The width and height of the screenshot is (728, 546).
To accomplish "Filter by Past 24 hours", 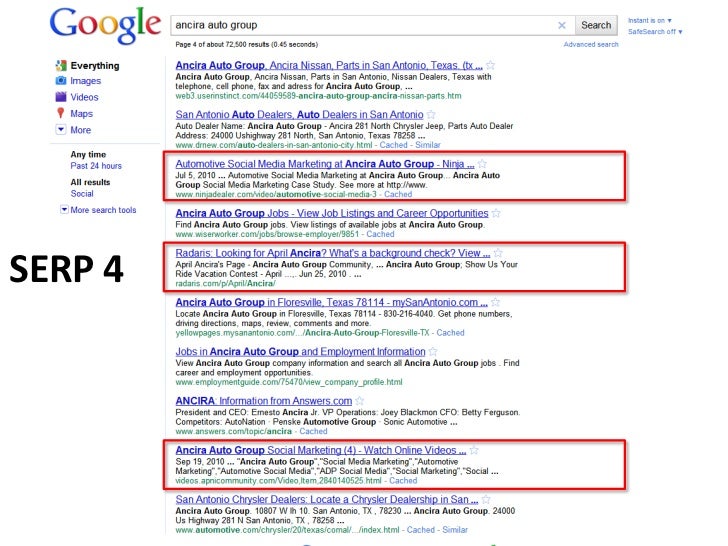I will coord(96,166).
